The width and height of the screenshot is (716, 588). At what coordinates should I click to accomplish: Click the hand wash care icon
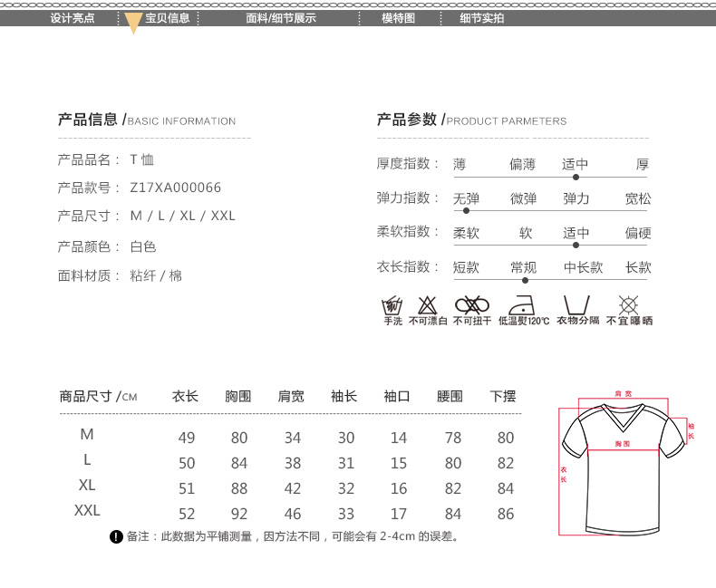click(392, 304)
